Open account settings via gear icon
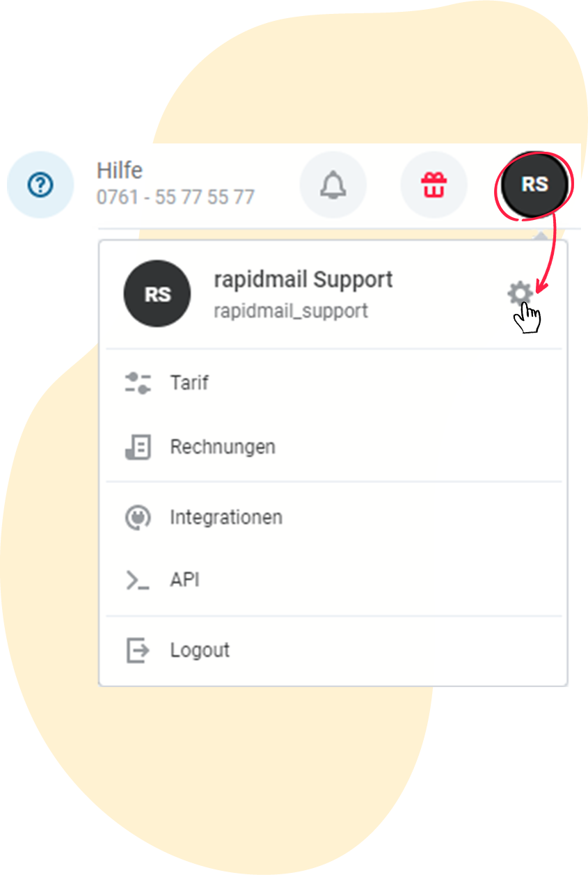 tap(520, 294)
